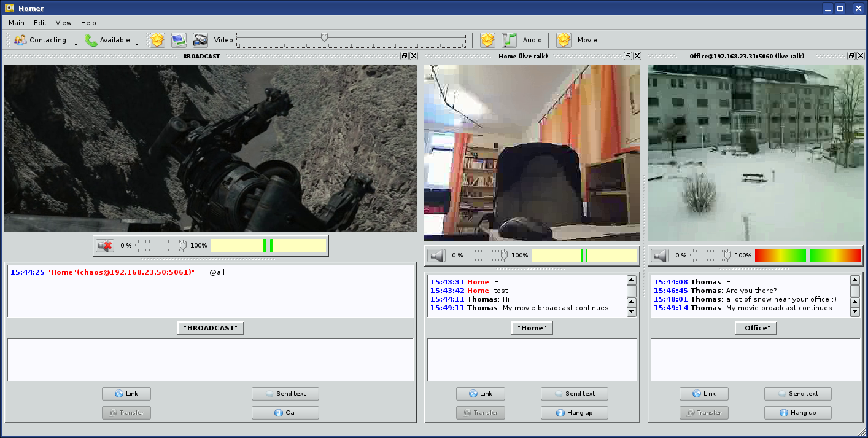Image resolution: width=868 pixels, height=438 pixels.
Task: Click the green phone Available status icon
Action: point(91,40)
